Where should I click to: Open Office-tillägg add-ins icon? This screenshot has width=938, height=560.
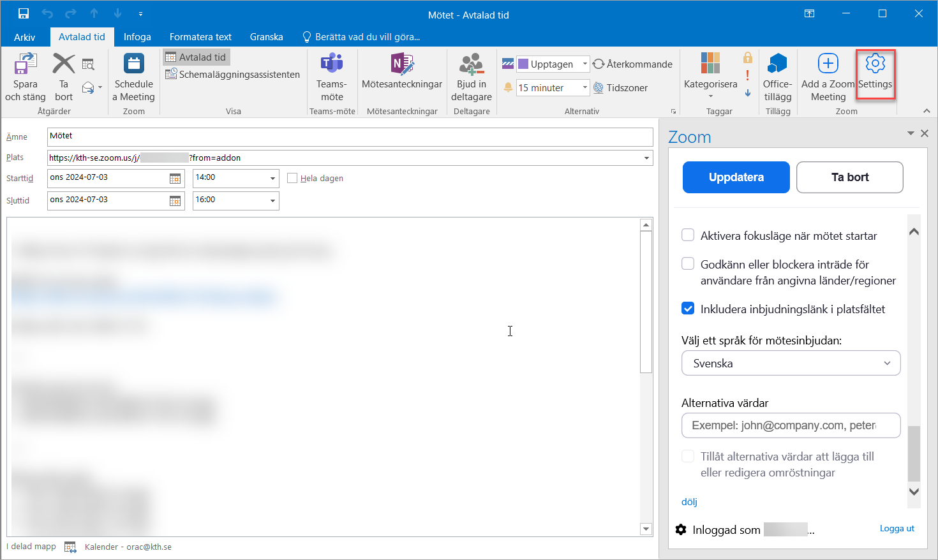(777, 64)
